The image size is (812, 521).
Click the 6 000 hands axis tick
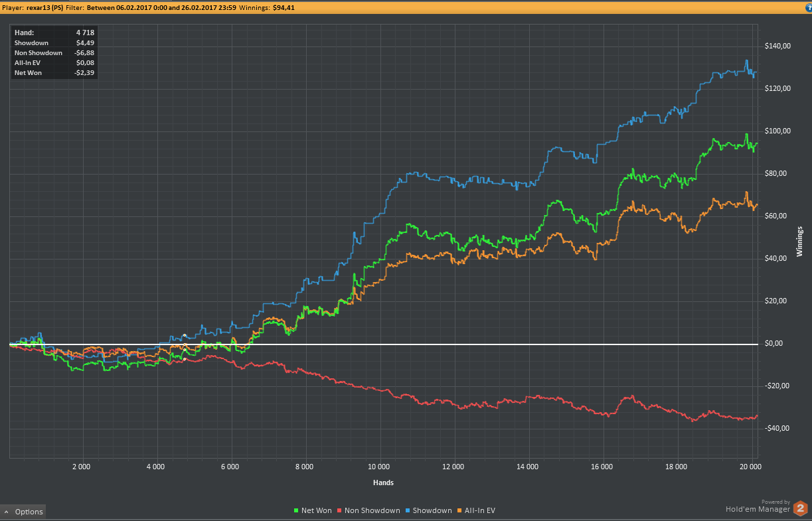tap(230, 467)
